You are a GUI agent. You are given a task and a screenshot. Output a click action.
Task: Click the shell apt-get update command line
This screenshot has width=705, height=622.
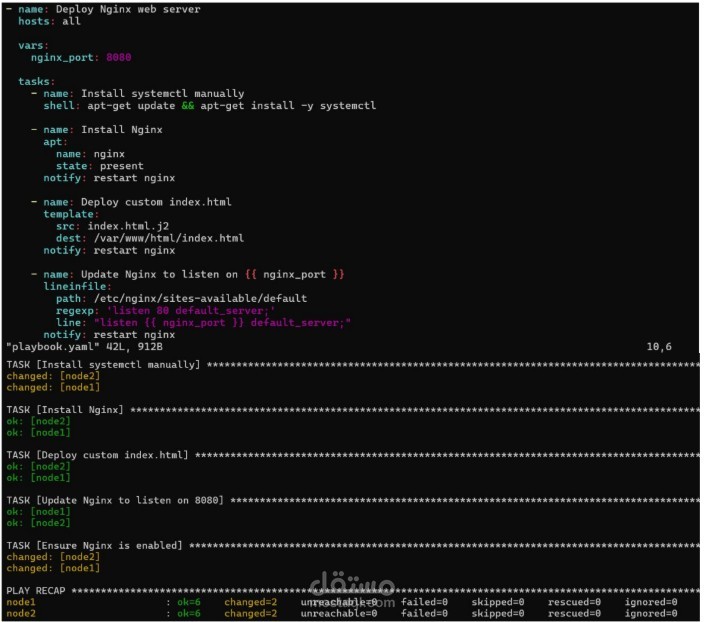click(210, 106)
